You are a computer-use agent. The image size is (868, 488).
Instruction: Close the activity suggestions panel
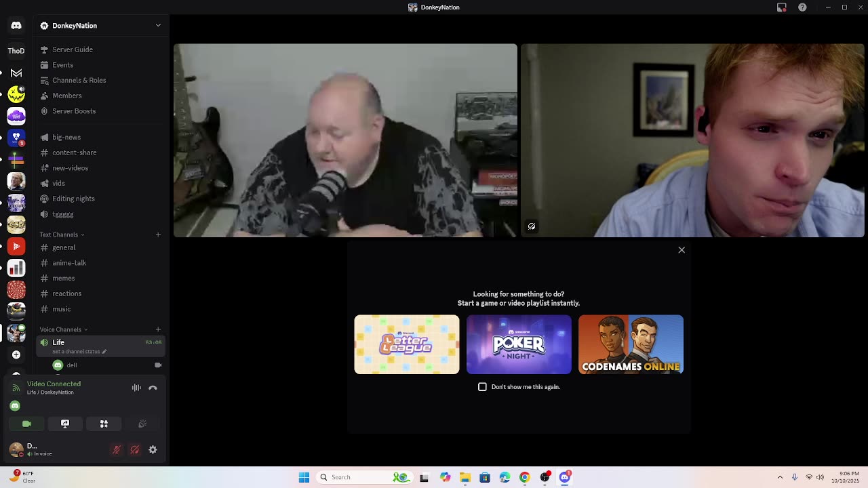coord(682,250)
